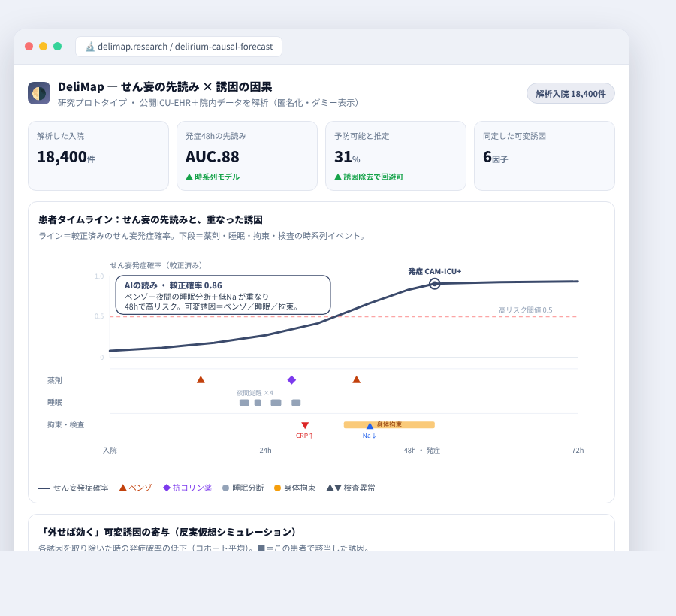Click the 夜間覚醒 ×4 label
676x616 pixels.
tap(255, 393)
